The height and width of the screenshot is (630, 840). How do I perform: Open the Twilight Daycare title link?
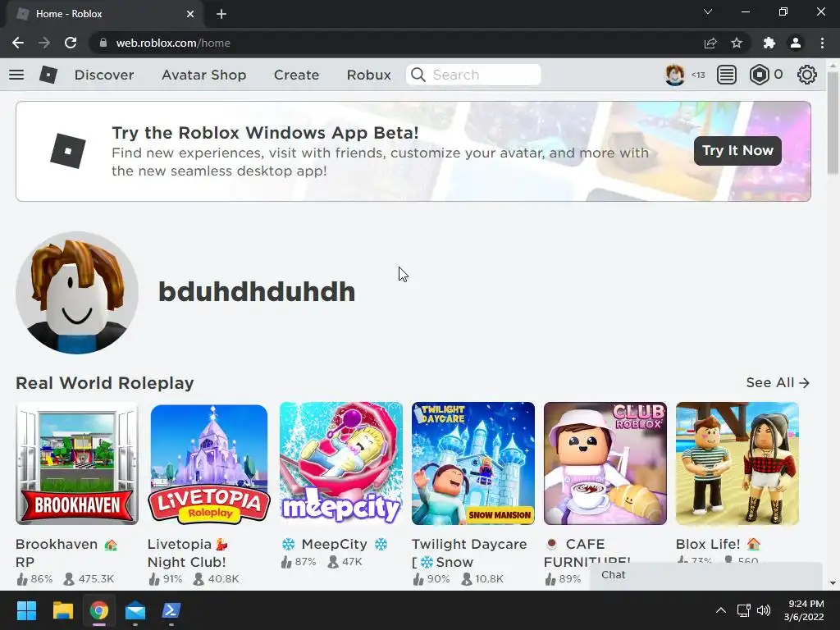tap(469, 553)
